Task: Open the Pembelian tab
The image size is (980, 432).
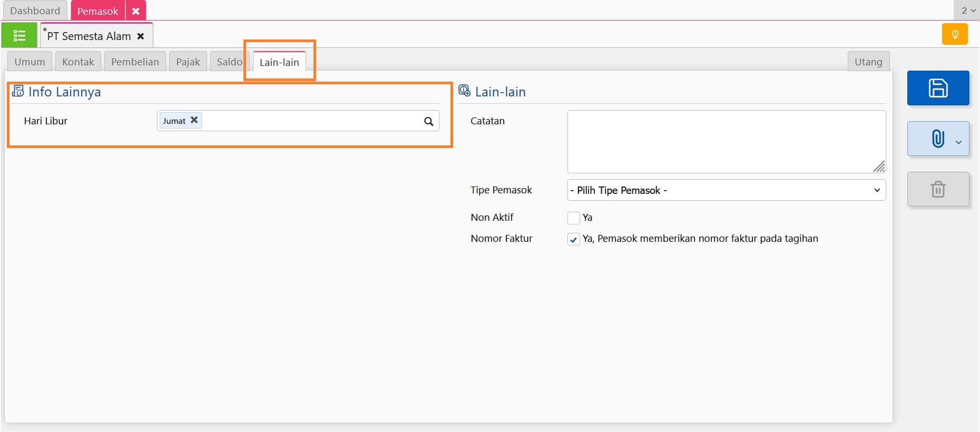Action: 135,62
